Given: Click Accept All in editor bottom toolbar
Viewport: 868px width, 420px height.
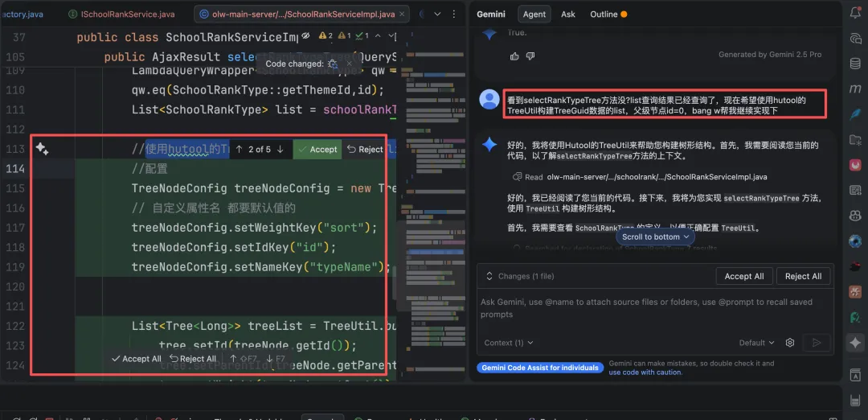Looking at the screenshot, I should (136, 359).
